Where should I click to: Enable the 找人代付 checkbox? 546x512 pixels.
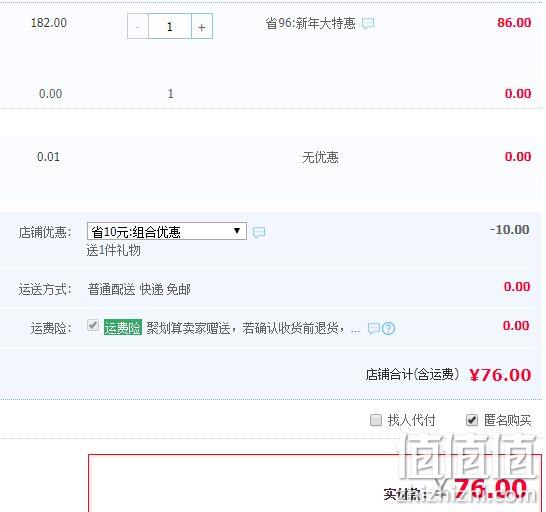pos(376,420)
